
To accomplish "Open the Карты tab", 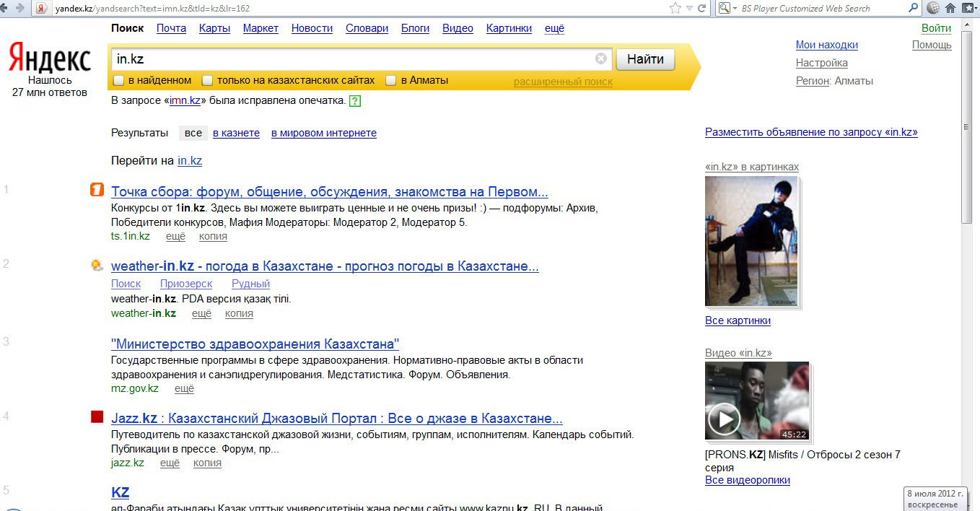I will tap(215, 28).
